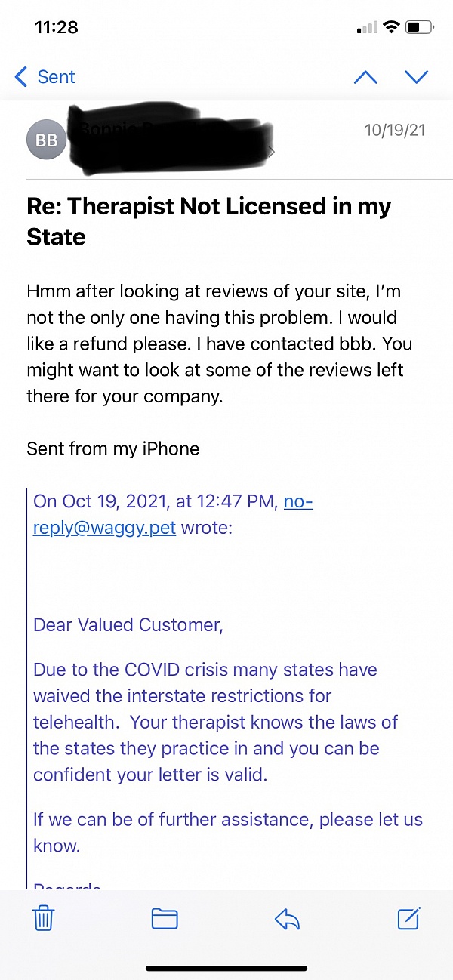Expand sender details chevron beside redacted name
The image size is (453, 980).
(272, 153)
